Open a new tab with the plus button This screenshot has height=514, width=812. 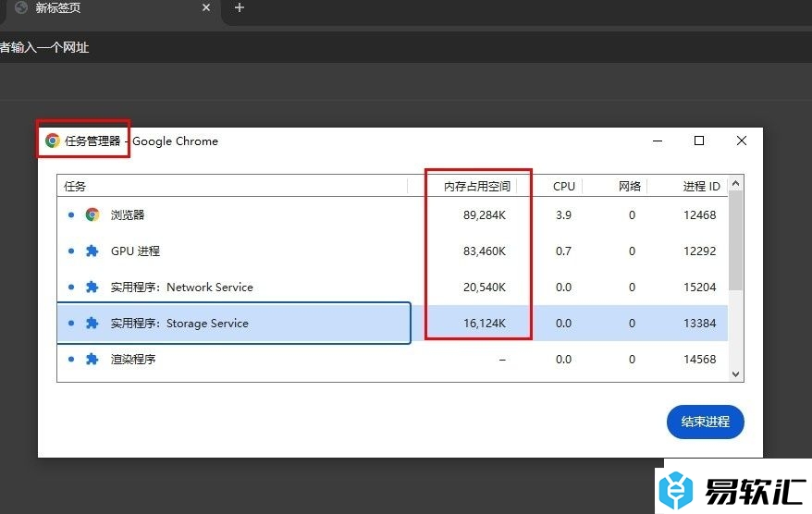[x=240, y=7]
